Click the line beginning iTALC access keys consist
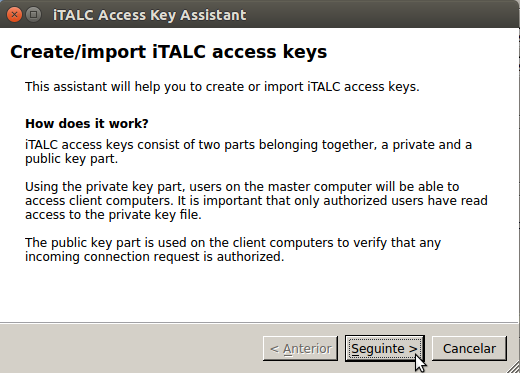This screenshot has height=373, width=520. pos(248,145)
